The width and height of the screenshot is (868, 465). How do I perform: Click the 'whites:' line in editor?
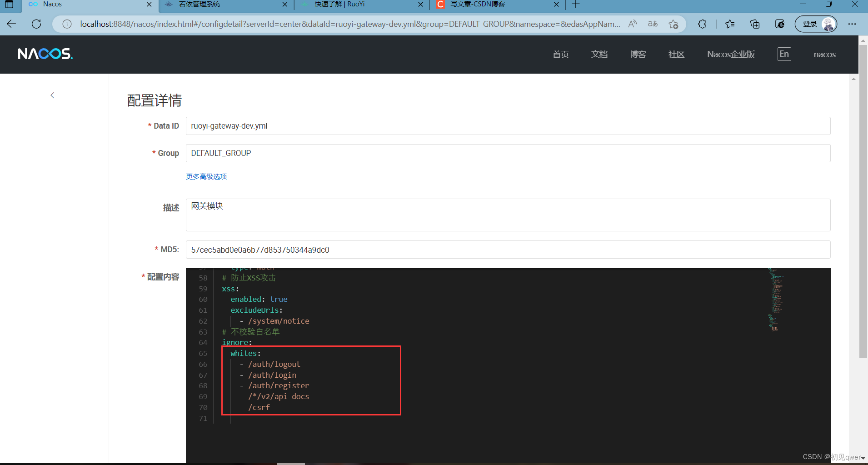pos(245,353)
